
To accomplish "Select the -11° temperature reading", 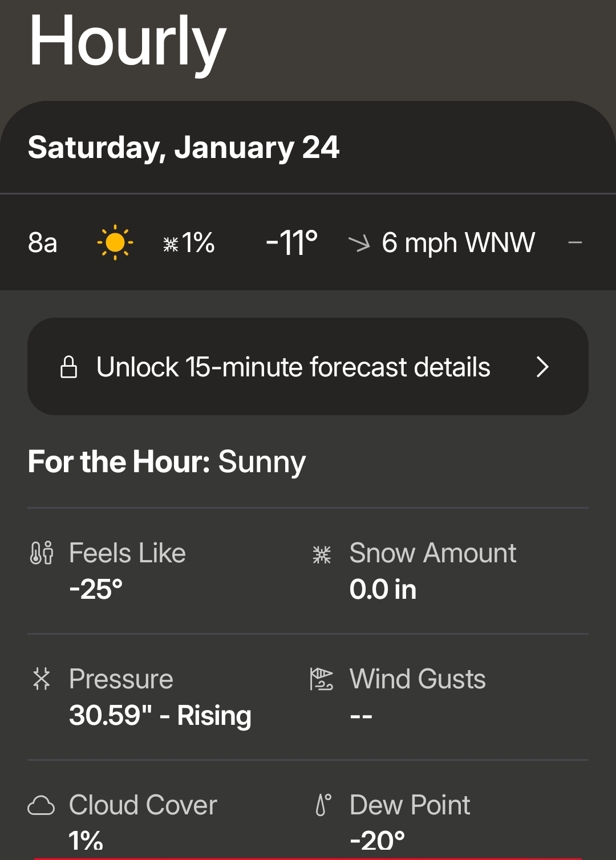I will point(291,243).
